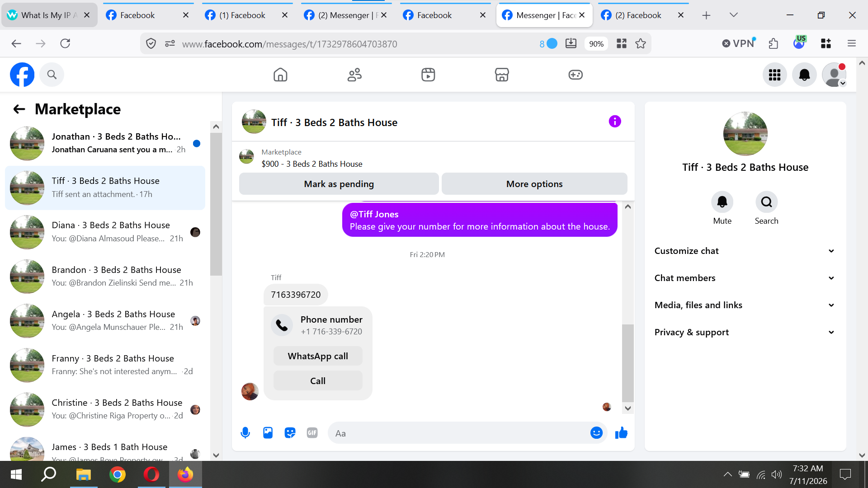
Task: Click the WhatsApp call button
Action: [x=318, y=356]
